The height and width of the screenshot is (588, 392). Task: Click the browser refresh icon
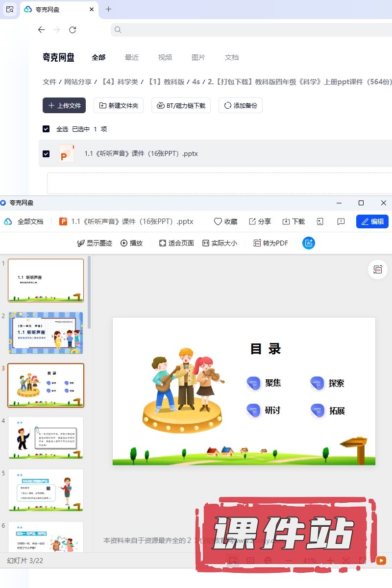(x=73, y=30)
